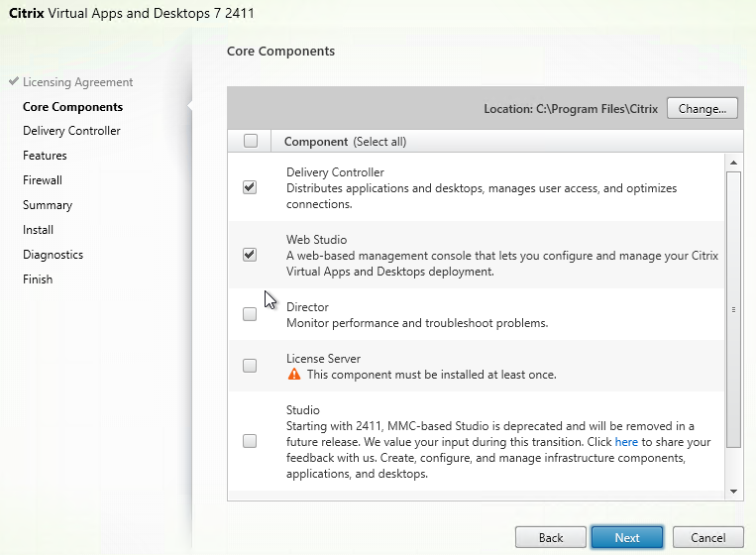Click the 'Studio' component title
Screen dimensions: 756x555
pos(303,410)
